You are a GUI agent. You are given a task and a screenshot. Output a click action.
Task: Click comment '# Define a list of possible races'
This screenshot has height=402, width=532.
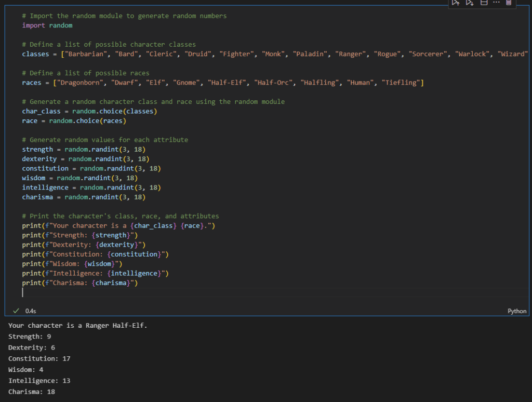[86, 73]
